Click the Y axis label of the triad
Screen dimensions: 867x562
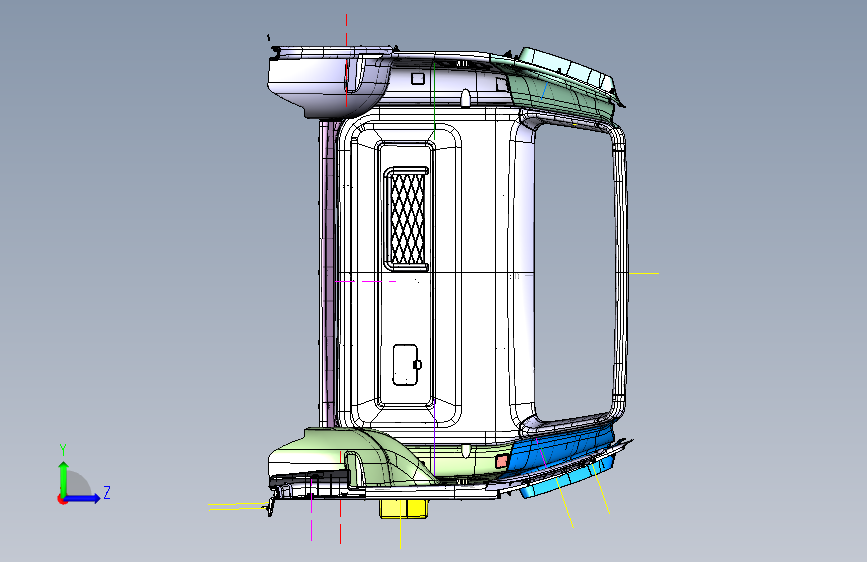63,450
